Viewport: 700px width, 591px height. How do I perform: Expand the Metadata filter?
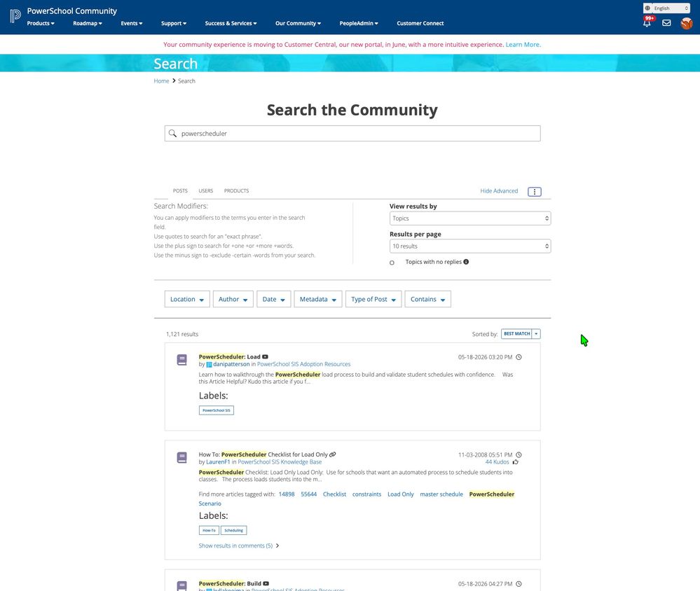pyautogui.click(x=318, y=299)
